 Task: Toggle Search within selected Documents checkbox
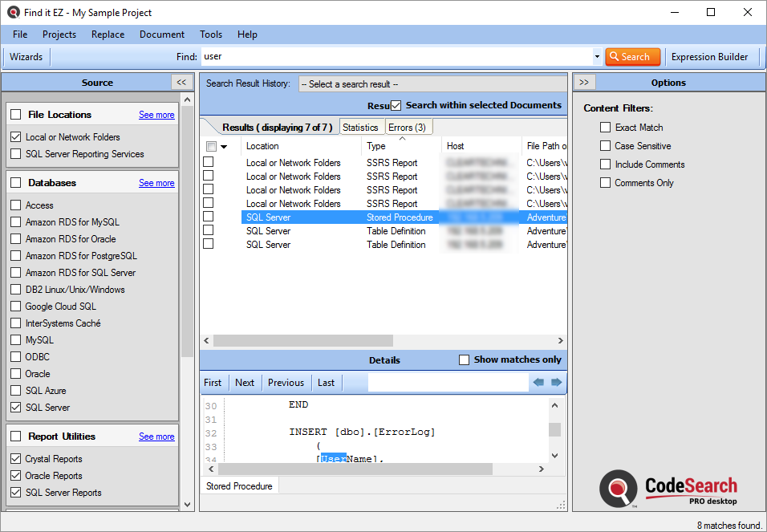pyautogui.click(x=396, y=105)
